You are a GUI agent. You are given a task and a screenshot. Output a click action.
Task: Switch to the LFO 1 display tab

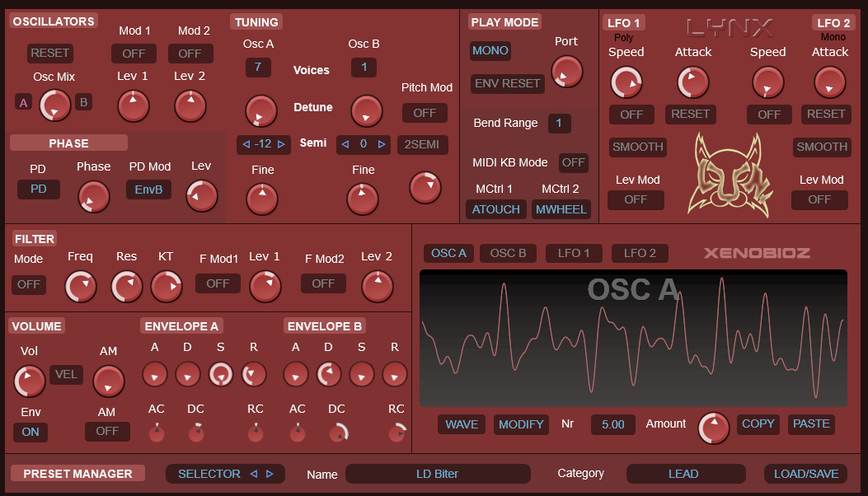[574, 254]
